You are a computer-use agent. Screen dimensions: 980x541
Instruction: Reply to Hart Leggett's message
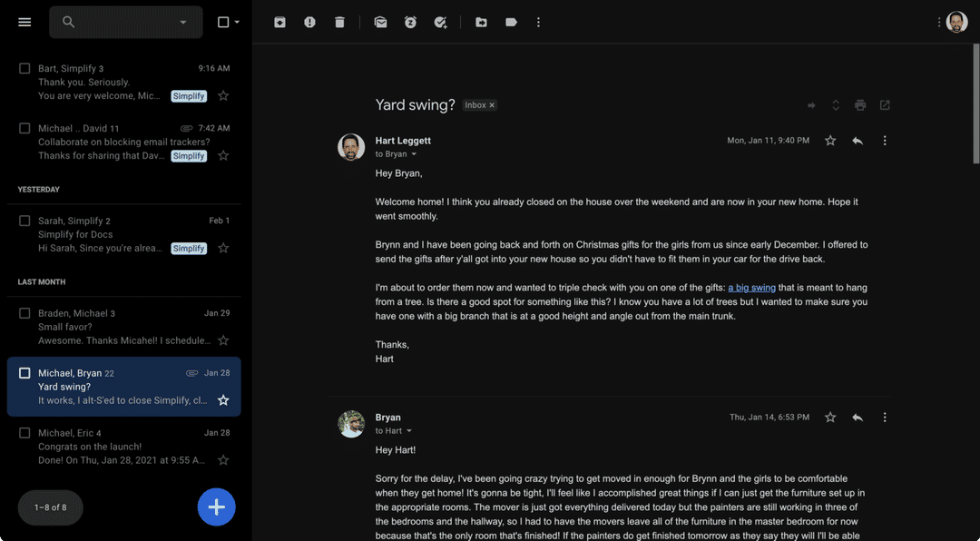tap(857, 141)
